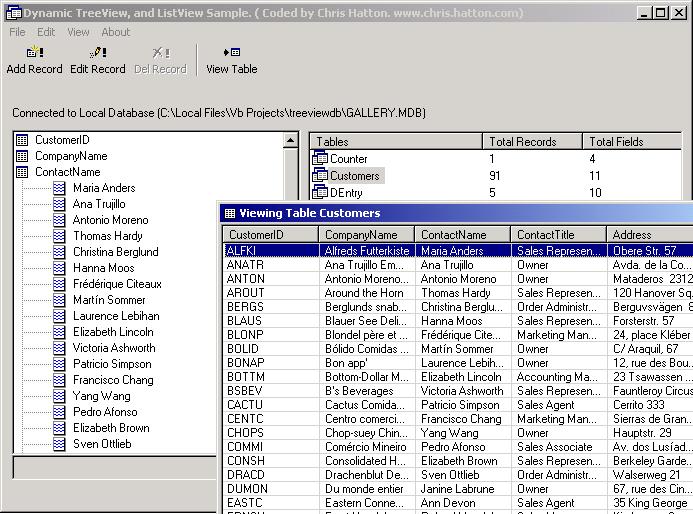The image size is (693, 514).
Task: Open the View Table toolbar icon
Action: click(231, 53)
